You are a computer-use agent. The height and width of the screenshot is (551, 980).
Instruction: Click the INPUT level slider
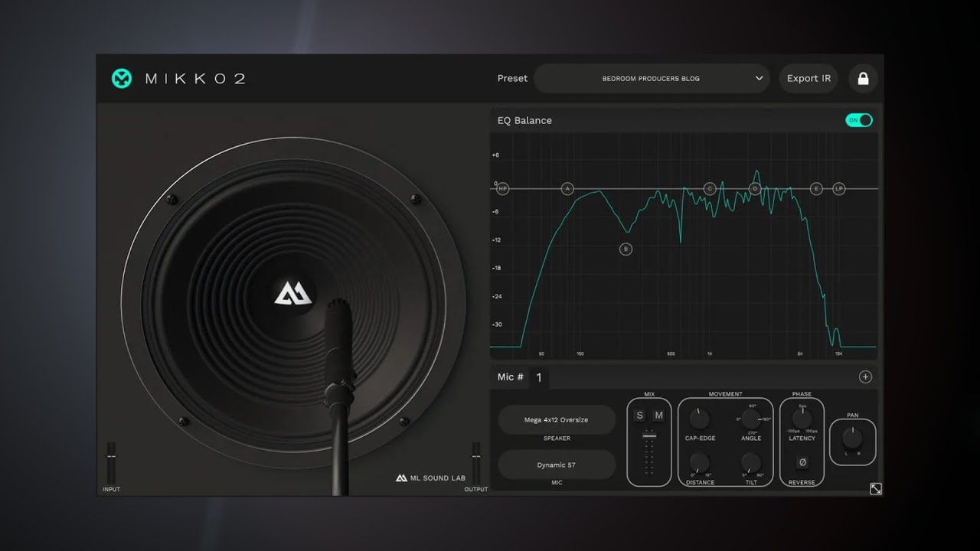[x=111, y=462]
